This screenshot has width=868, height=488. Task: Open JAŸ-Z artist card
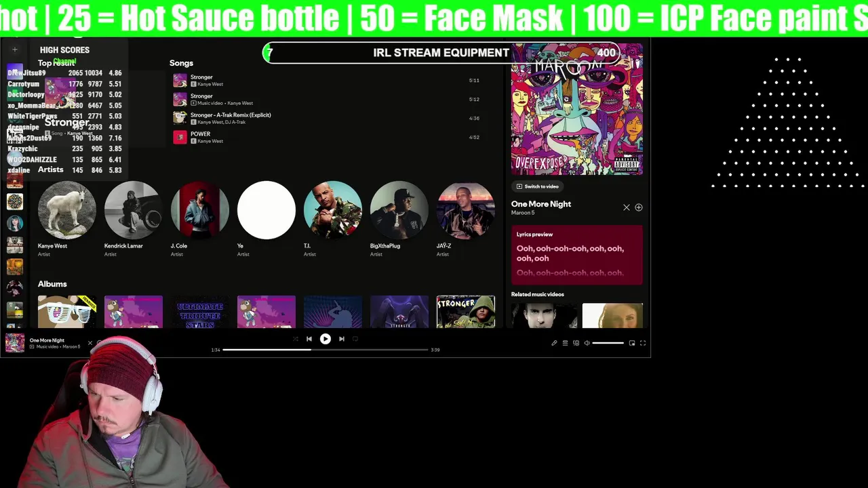click(466, 219)
